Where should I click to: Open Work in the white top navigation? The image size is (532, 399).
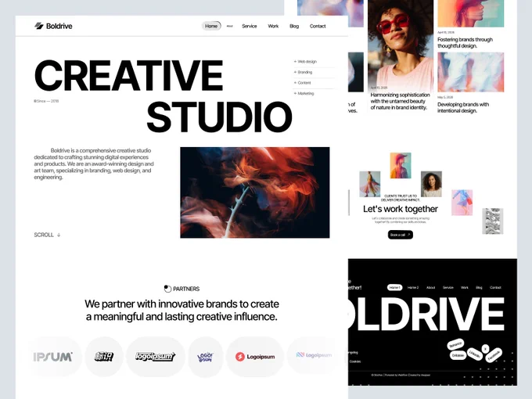click(273, 26)
